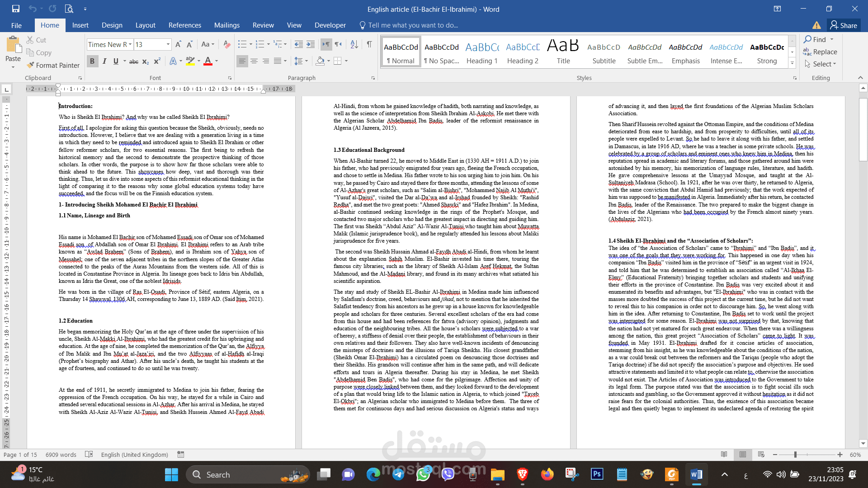Open the File tab

point(16,25)
